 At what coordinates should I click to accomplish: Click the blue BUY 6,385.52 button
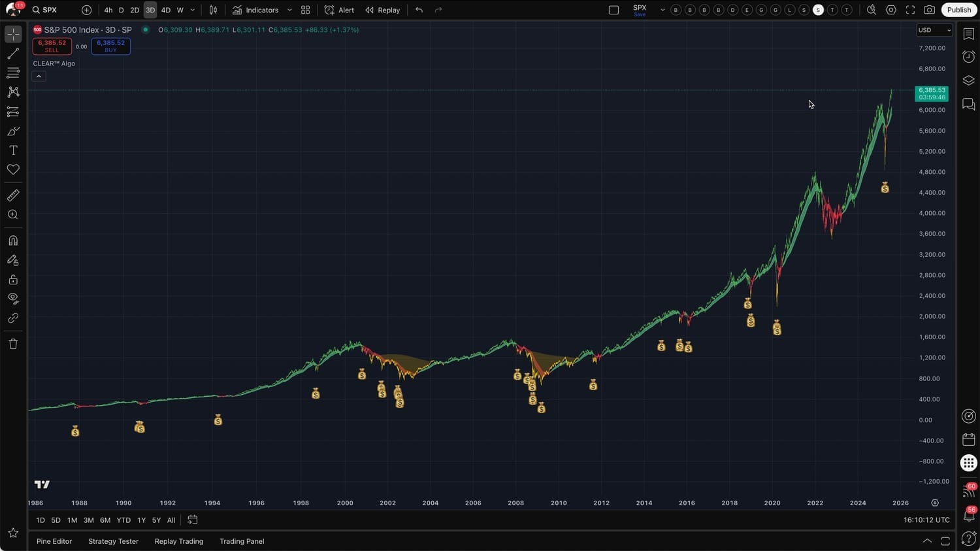pyautogui.click(x=111, y=46)
